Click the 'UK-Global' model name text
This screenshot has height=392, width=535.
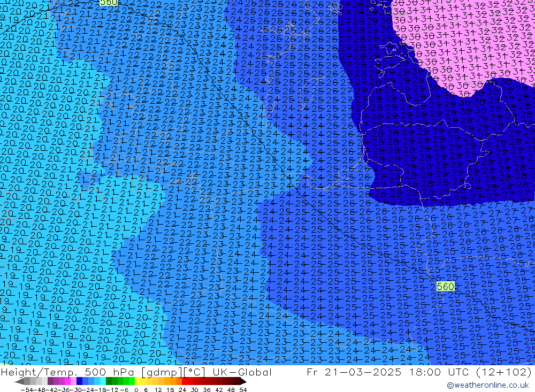click(242, 372)
